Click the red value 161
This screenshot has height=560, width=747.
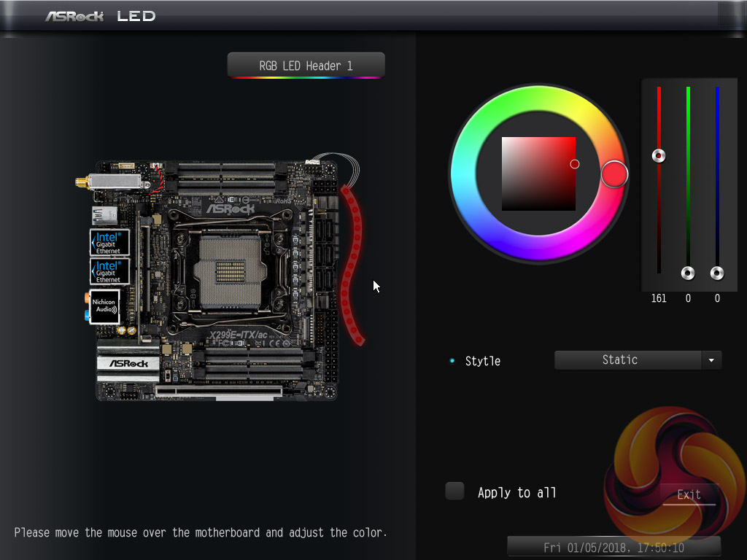click(659, 298)
